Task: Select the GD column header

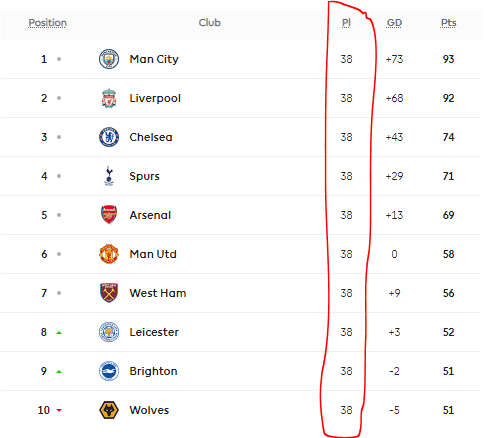Action: point(394,23)
